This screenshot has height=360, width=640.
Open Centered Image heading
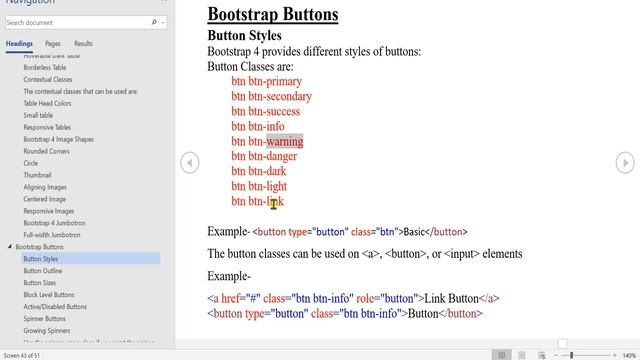click(x=44, y=199)
